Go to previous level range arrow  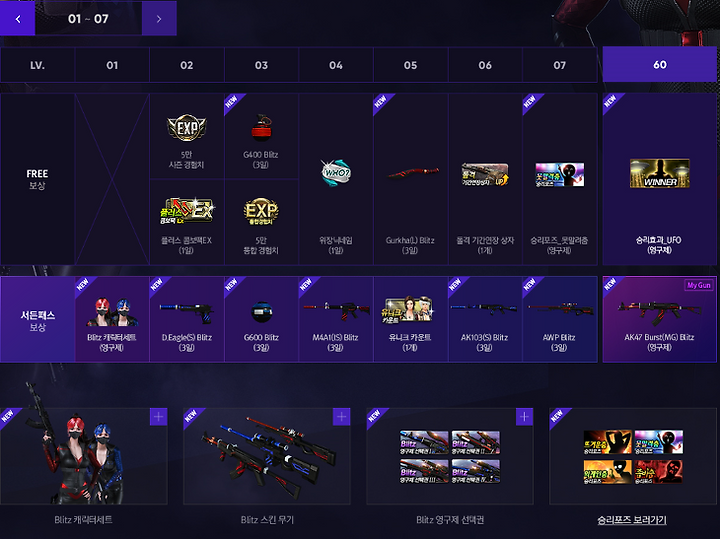[17, 18]
